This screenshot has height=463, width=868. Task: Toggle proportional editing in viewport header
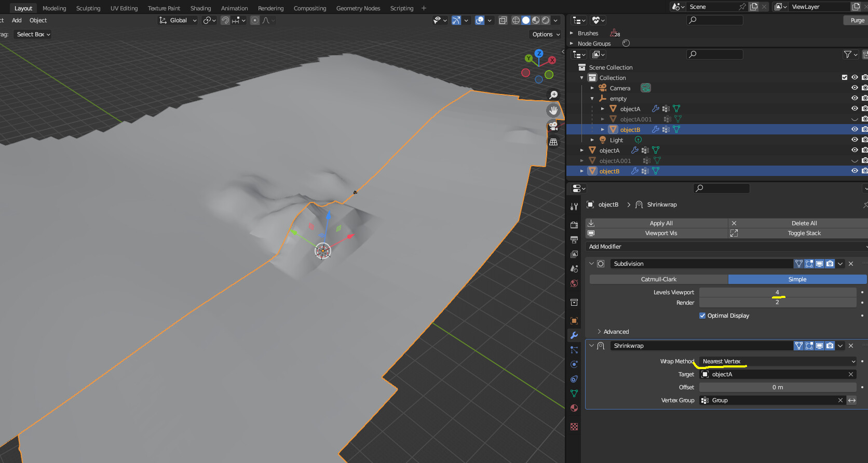click(x=254, y=20)
